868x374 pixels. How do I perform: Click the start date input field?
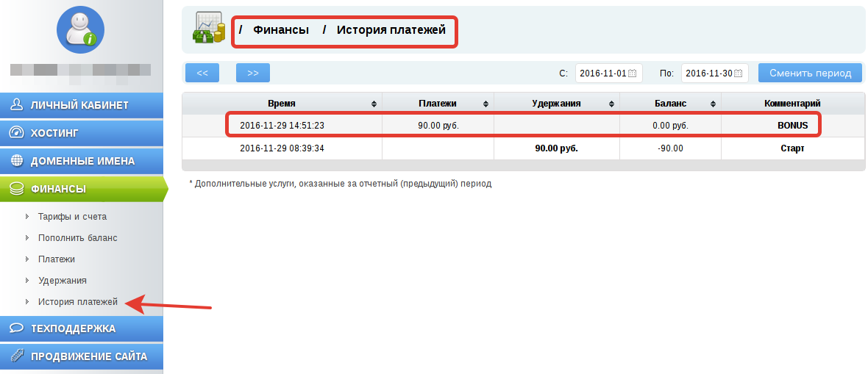pyautogui.click(x=601, y=73)
